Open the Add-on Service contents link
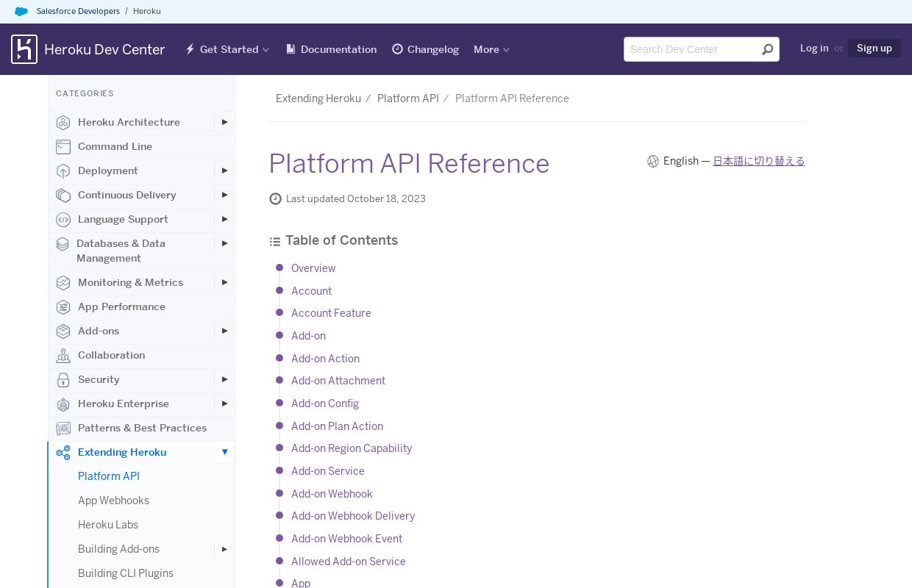The width and height of the screenshot is (912, 588). 328,471
